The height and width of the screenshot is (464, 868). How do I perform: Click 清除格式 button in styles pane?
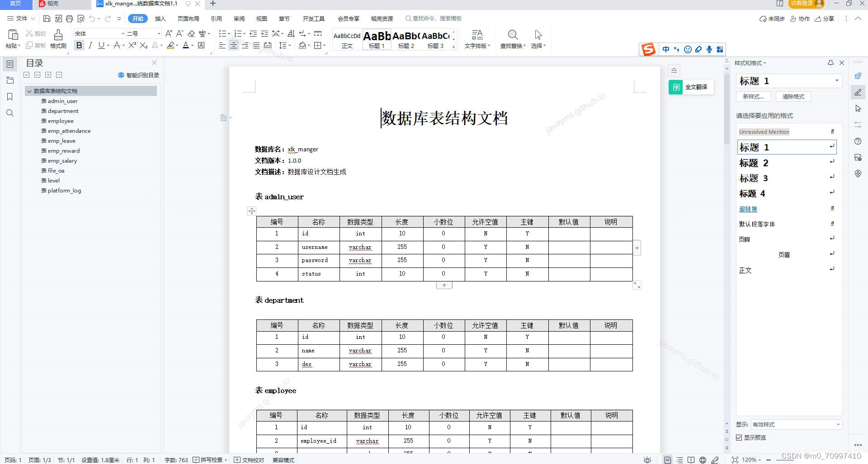(x=793, y=96)
